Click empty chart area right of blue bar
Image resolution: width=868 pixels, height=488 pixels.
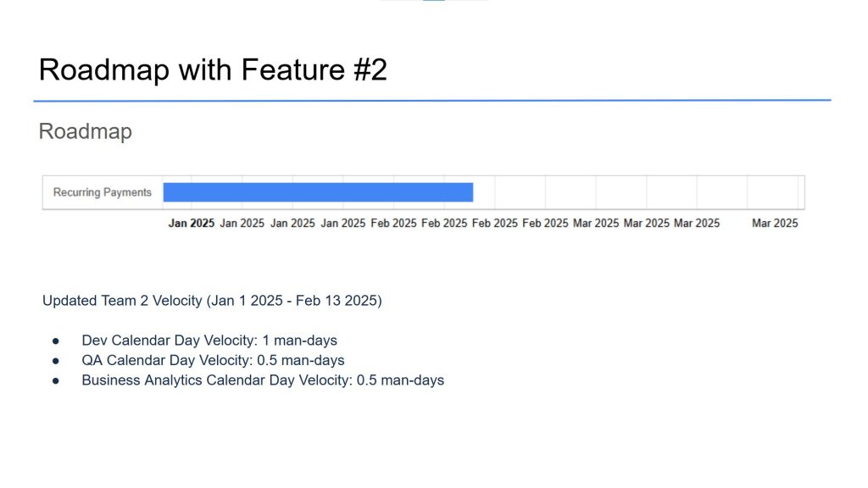point(637,192)
